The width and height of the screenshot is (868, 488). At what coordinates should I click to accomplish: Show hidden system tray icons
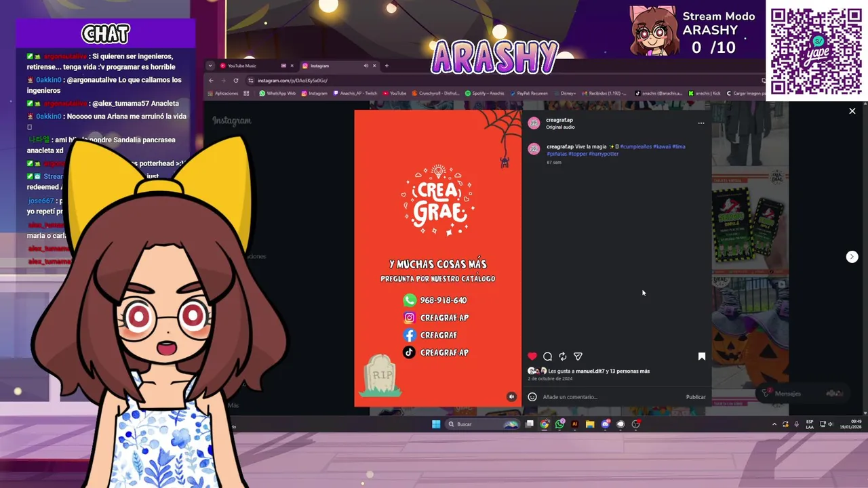coord(774,424)
